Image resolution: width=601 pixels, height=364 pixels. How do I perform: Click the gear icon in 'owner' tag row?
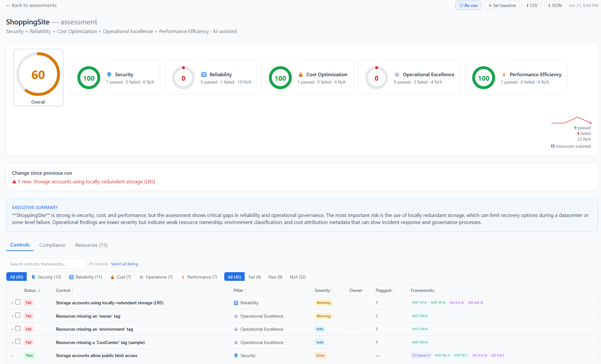[x=236, y=316]
